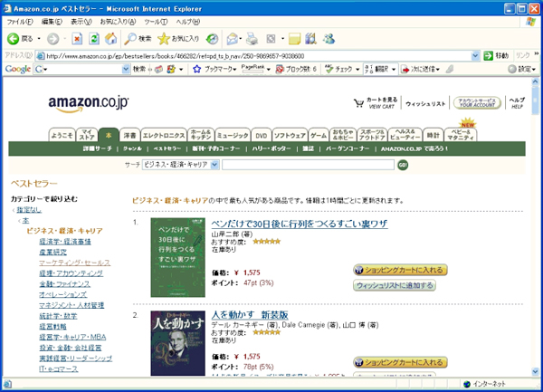Expand the Google search box dropdown
The height and width of the screenshot is (392, 543).
(x=126, y=69)
